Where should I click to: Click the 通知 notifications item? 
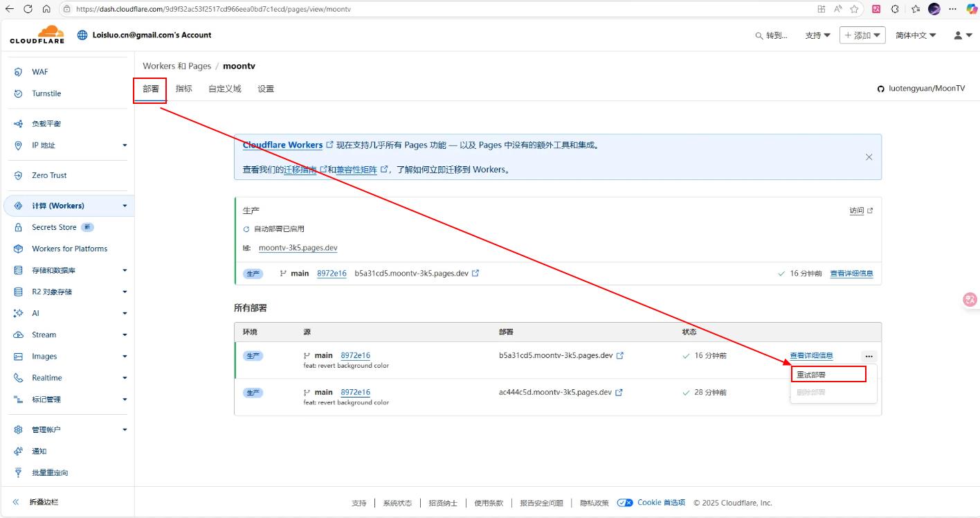tap(39, 451)
